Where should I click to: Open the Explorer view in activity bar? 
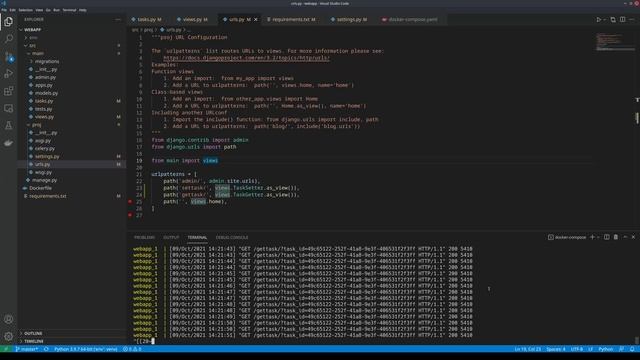click(x=9, y=21)
